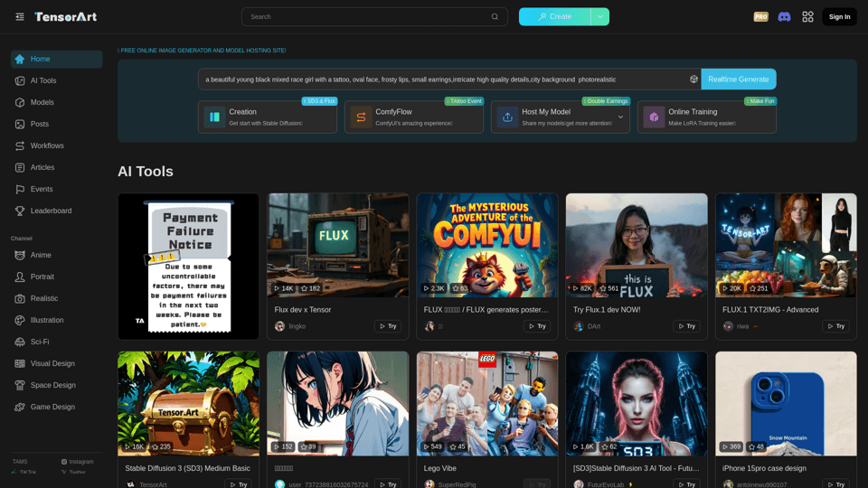Open the apps grid icon
This screenshot has width=868, height=488.
pyautogui.click(x=807, y=16)
